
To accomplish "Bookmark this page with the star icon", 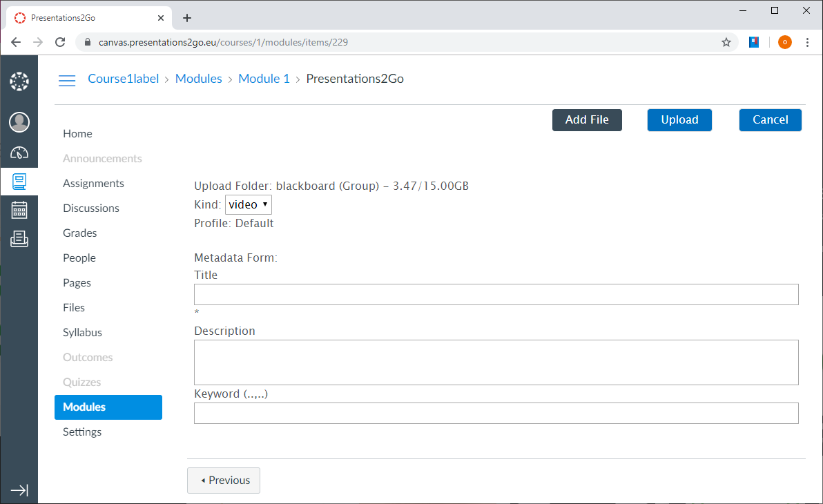I will [x=726, y=42].
